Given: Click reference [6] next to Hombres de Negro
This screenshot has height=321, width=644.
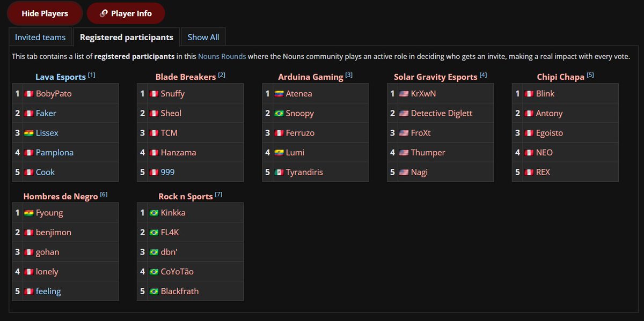Looking at the screenshot, I should [104, 195].
